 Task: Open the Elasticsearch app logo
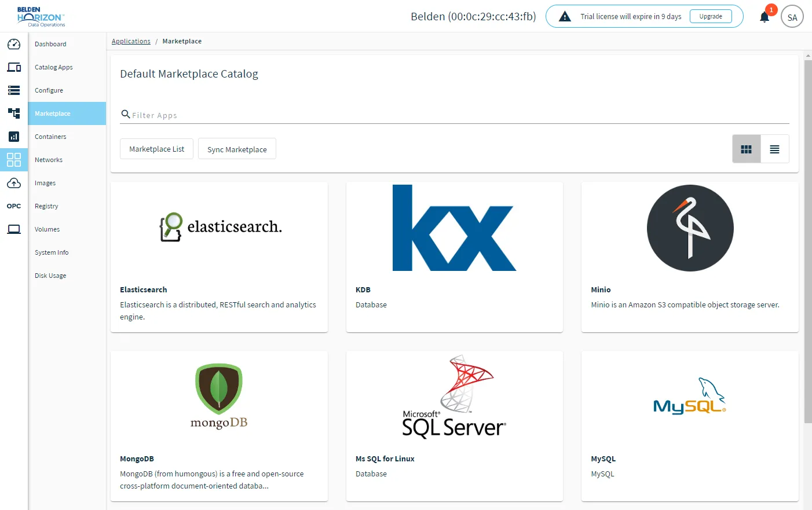point(221,227)
